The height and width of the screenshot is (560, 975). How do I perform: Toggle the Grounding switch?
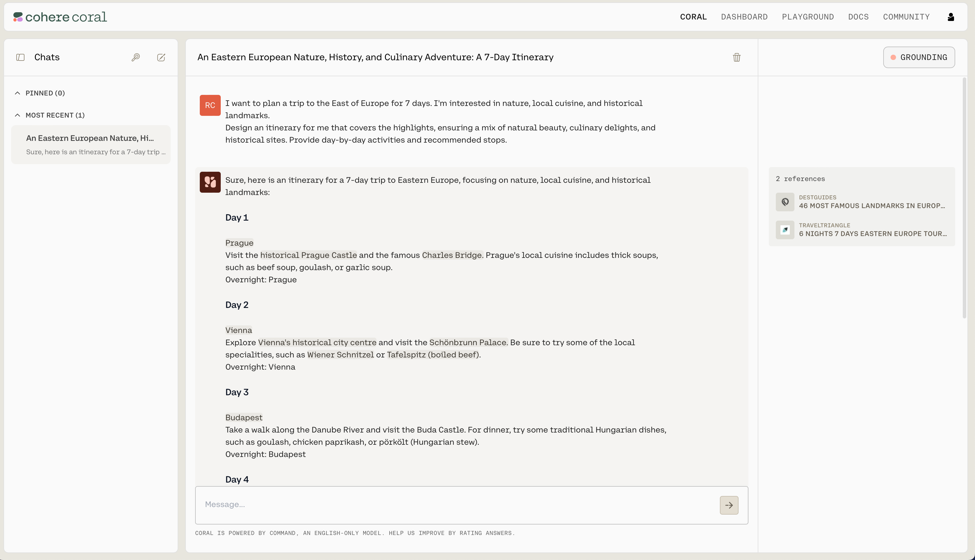click(919, 57)
